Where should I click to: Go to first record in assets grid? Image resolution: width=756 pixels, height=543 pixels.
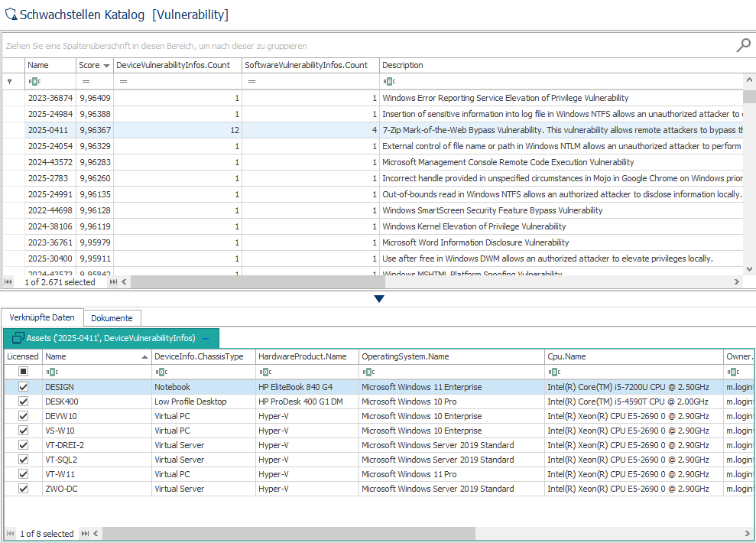[x=9, y=534]
